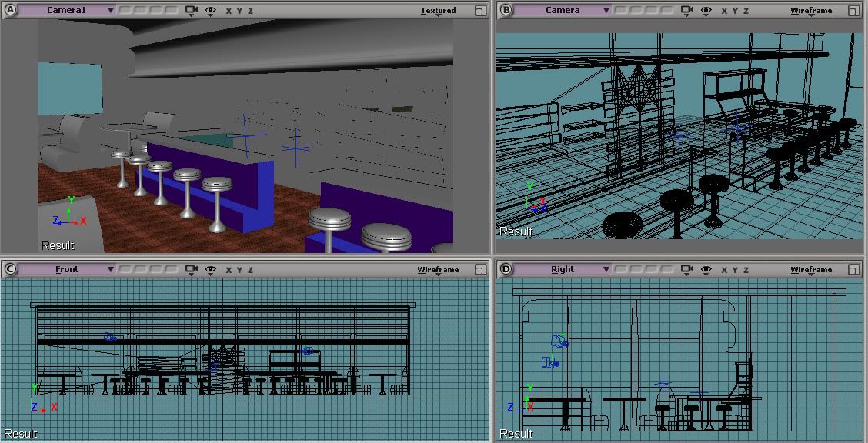
Task: Click first memo camera slot in viewport B
Action: click(x=620, y=10)
